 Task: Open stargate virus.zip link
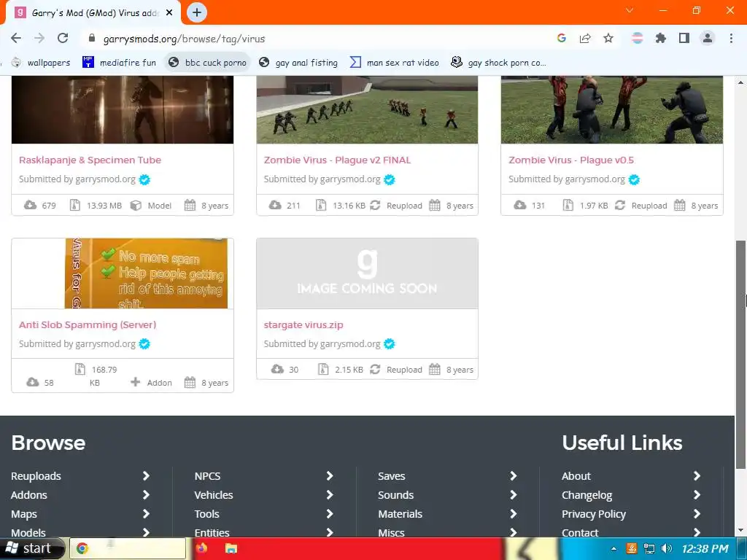303,324
